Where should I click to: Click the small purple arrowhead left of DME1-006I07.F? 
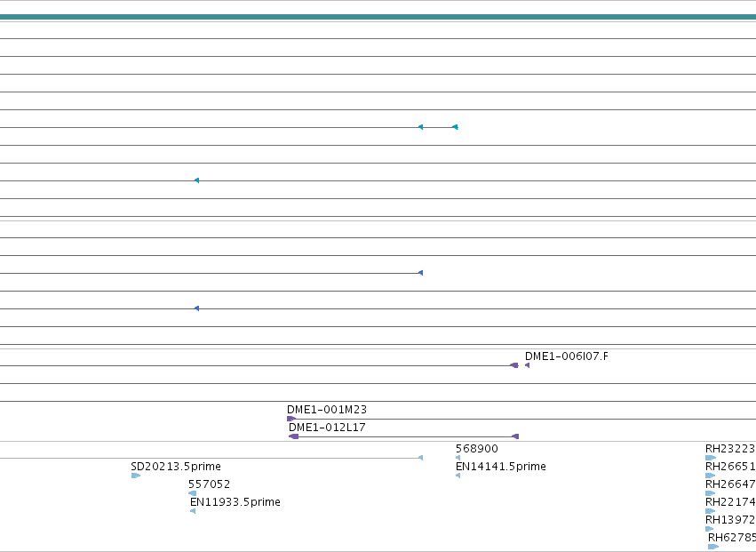point(528,365)
